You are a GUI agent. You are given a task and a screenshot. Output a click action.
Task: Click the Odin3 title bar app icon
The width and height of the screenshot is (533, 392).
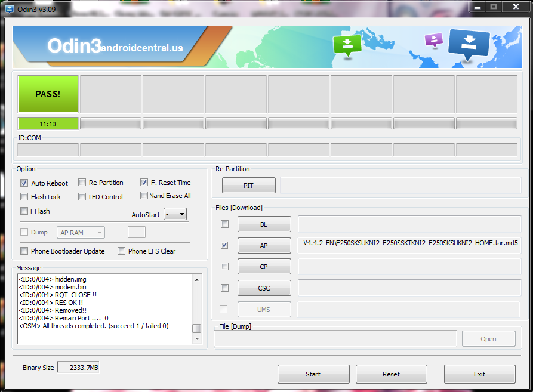click(10, 9)
